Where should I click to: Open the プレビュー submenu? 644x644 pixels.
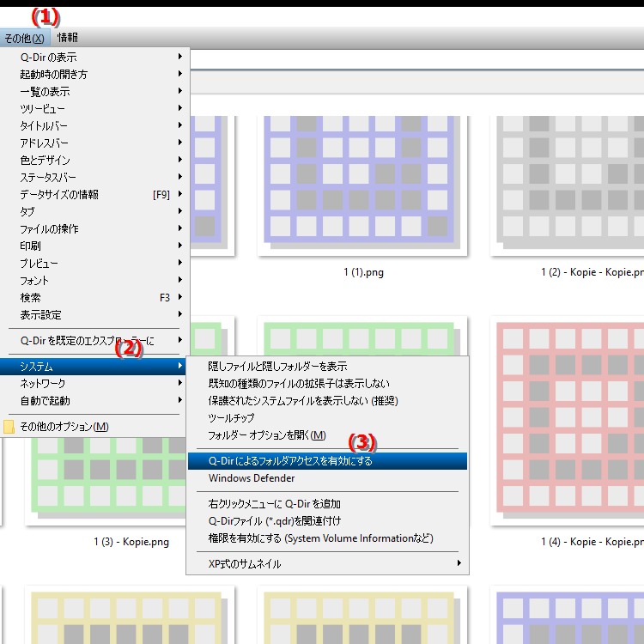tap(94, 263)
